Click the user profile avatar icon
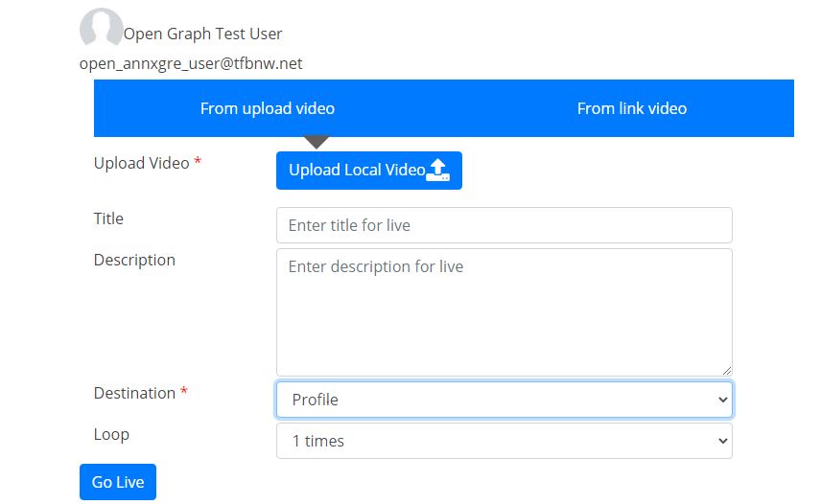The height and width of the screenshot is (504, 821). pyautogui.click(x=101, y=27)
